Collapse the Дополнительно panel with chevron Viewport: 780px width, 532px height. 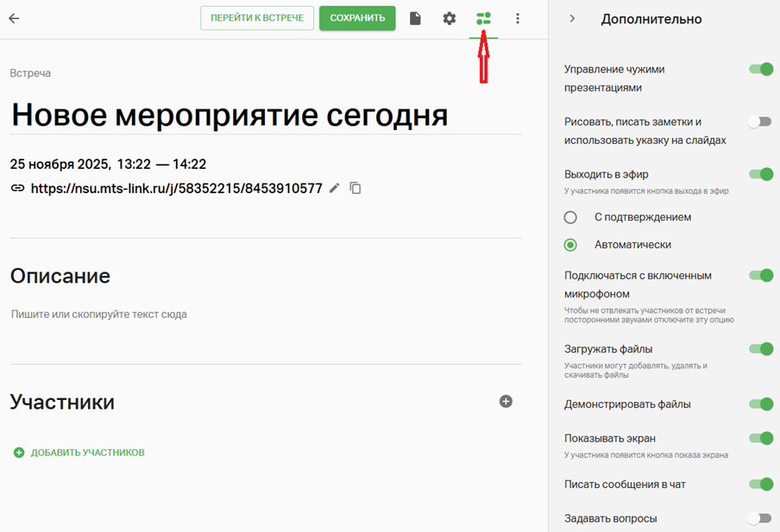[572, 19]
